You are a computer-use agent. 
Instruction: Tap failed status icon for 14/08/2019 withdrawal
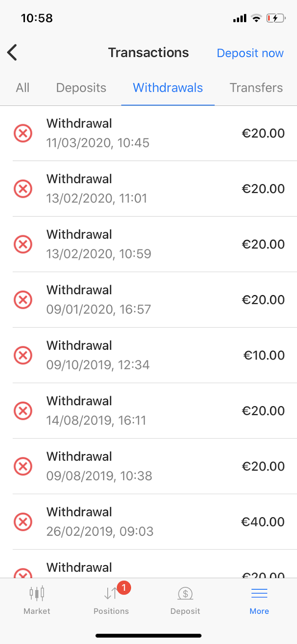pos(23,411)
